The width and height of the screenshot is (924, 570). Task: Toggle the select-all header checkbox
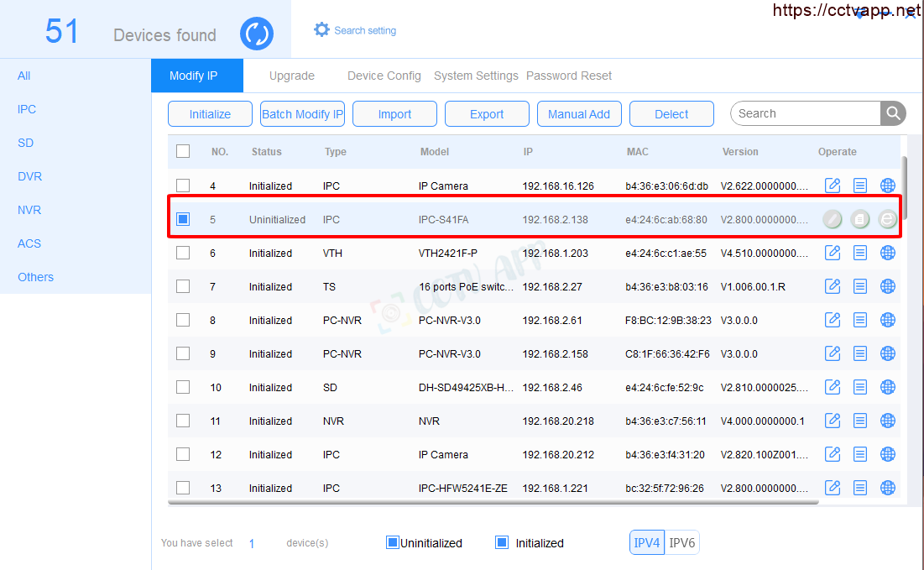[x=183, y=151]
